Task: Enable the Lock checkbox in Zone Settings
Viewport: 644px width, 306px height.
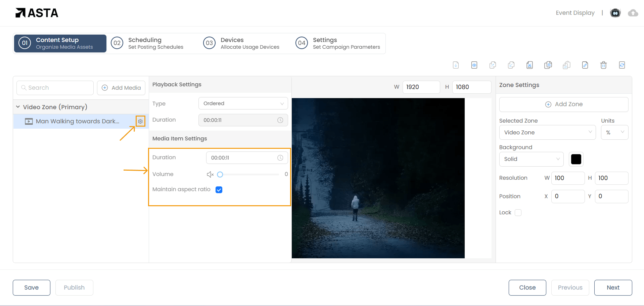Action: (x=518, y=213)
